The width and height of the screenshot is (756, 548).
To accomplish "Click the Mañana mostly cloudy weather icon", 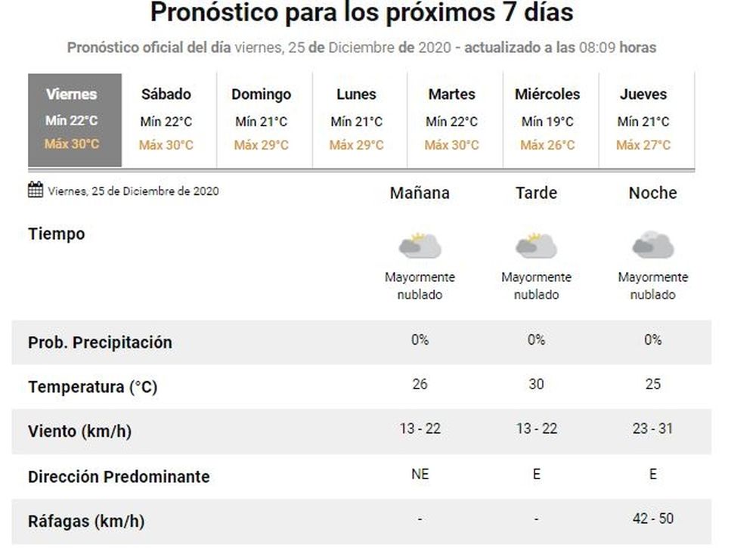I will (x=420, y=245).
